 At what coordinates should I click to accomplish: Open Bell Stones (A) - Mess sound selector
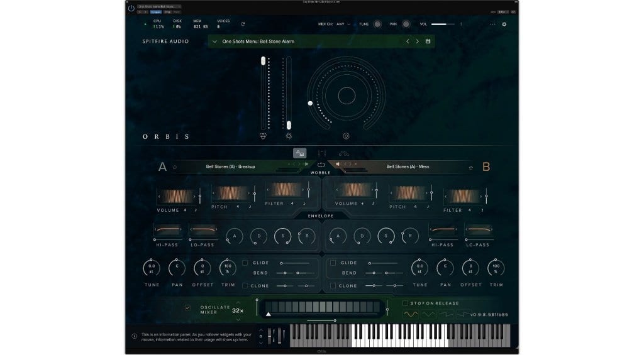click(408, 167)
